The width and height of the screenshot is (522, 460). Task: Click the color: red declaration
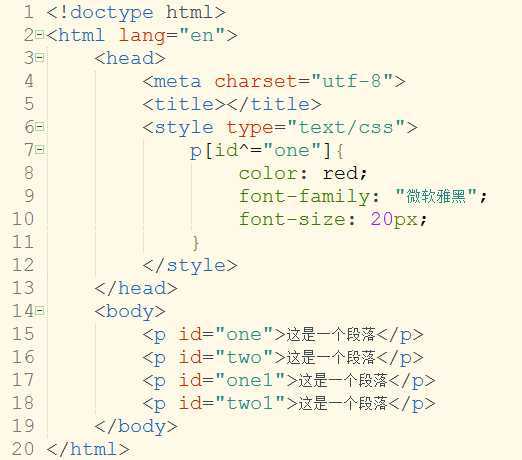pyautogui.click(x=303, y=173)
